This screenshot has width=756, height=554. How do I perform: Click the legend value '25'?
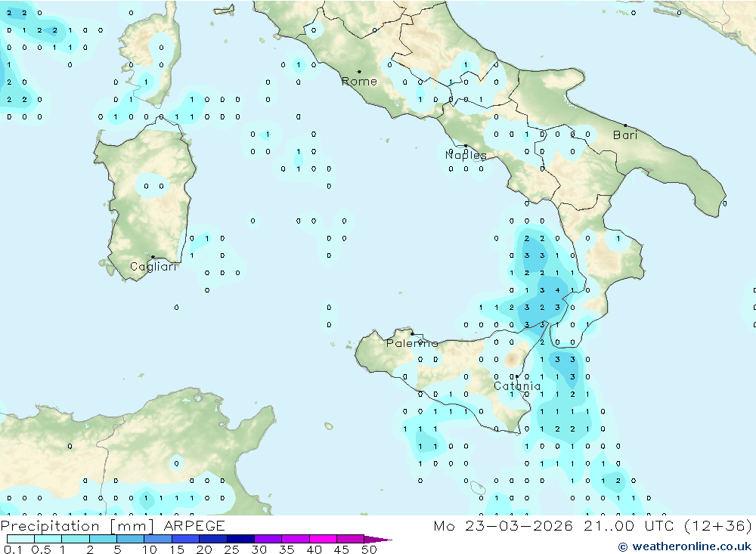(231, 549)
